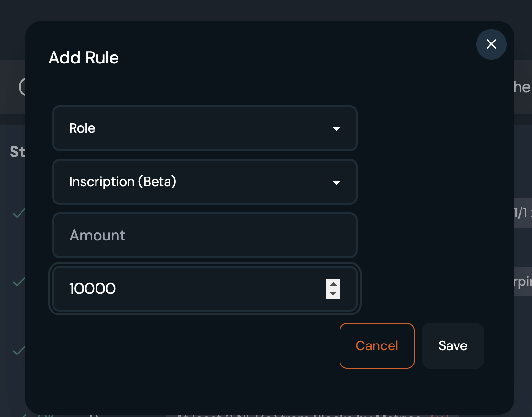
Task: Focus the Amount input field
Action: coord(204,235)
